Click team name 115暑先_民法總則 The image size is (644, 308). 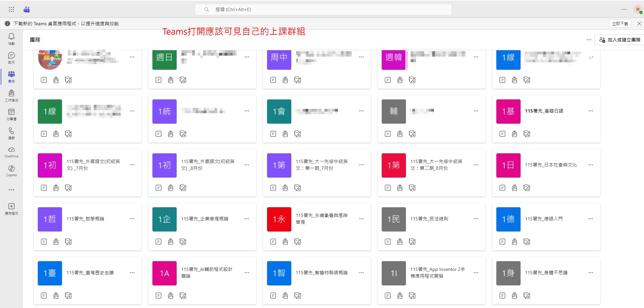[x=429, y=219]
